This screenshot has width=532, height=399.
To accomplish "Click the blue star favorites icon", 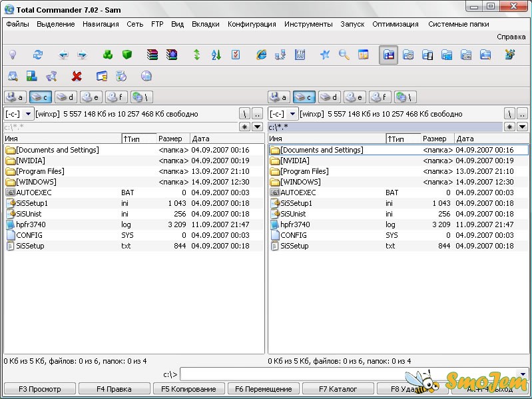I will (x=325, y=55).
